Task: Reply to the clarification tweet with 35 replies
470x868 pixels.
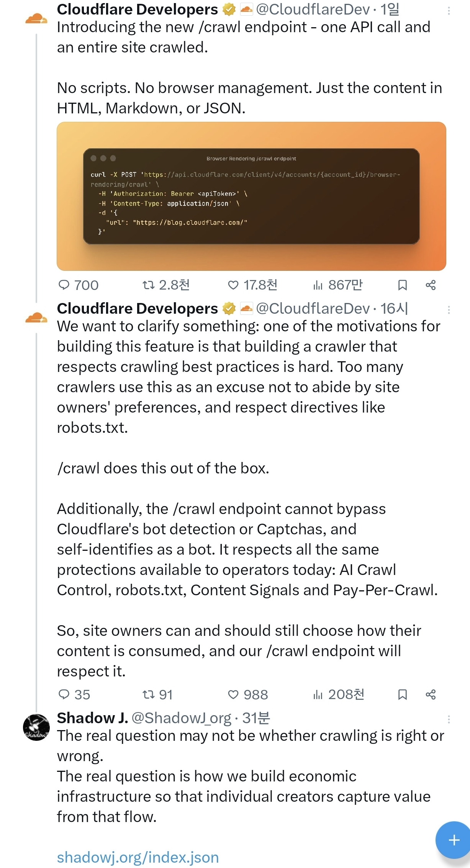Action: [64, 694]
